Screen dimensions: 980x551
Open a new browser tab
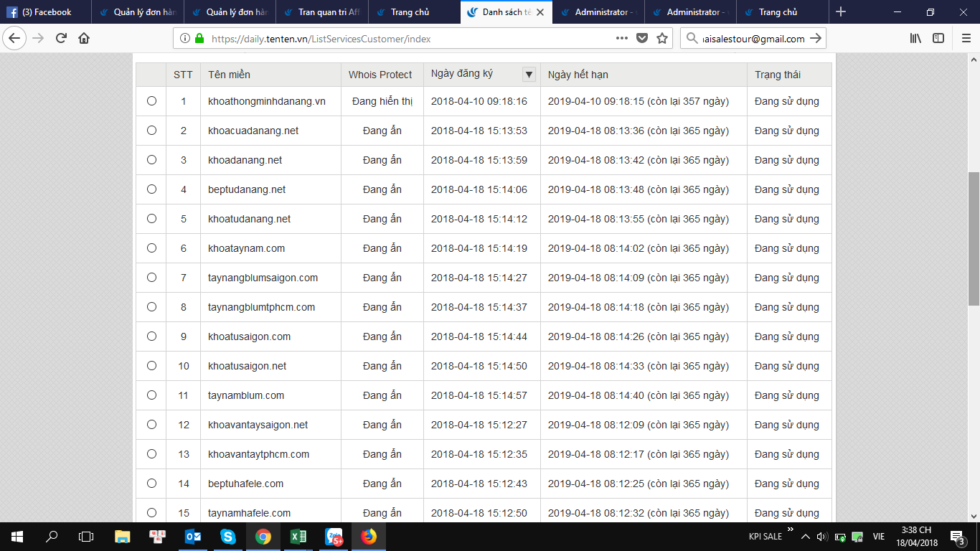[x=841, y=12]
